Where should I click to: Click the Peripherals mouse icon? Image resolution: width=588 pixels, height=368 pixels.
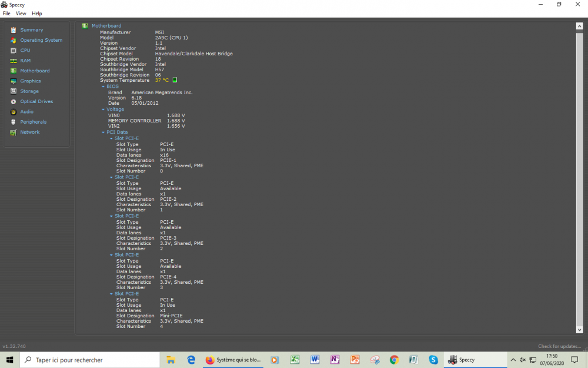pyautogui.click(x=14, y=122)
